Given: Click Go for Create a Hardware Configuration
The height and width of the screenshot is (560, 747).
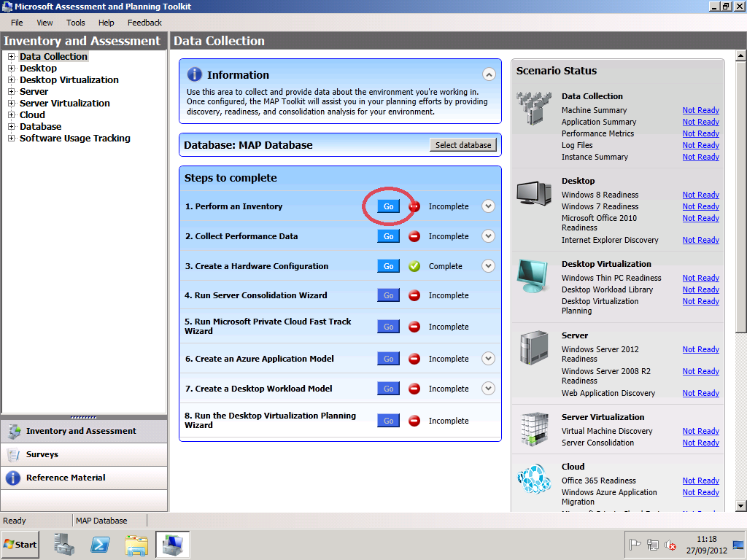Looking at the screenshot, I should point(388,266).
